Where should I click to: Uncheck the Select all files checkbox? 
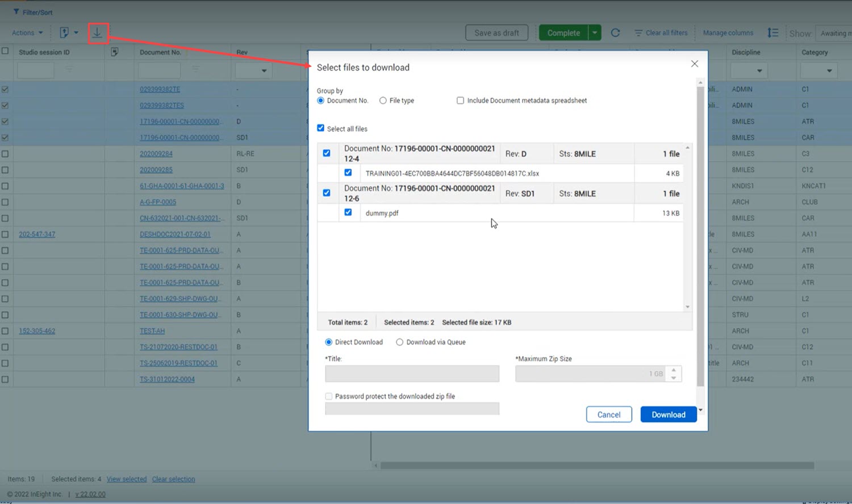click(x=321, y=128)
